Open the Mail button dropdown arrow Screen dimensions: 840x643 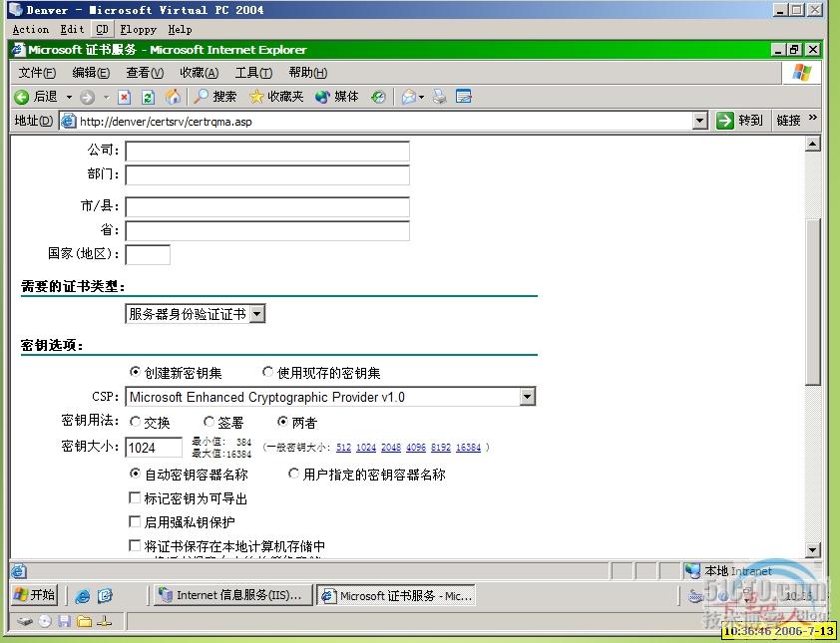[x=422, y=97]
